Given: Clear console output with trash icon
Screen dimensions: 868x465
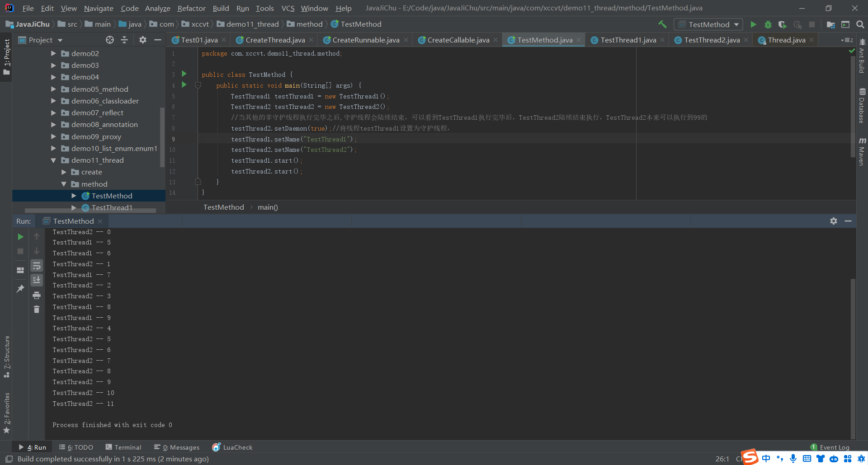Looking at the screenshot, I should coord(37,310).
